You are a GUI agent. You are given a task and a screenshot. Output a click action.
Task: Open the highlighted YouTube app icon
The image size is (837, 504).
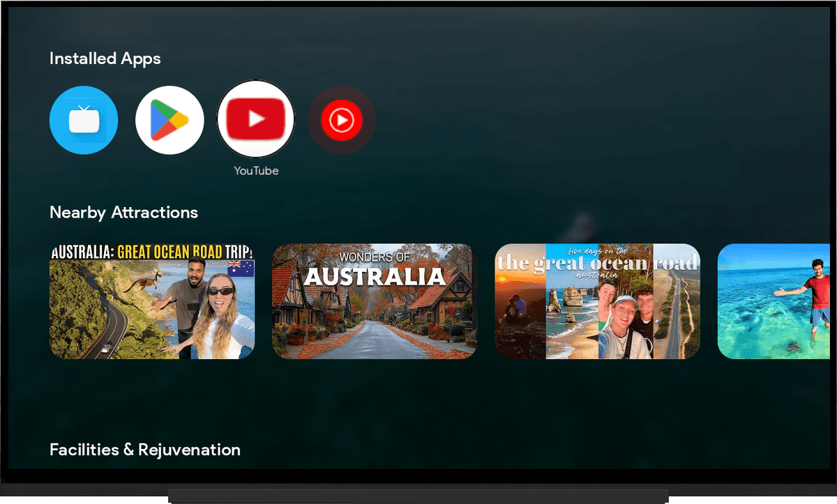256,119
